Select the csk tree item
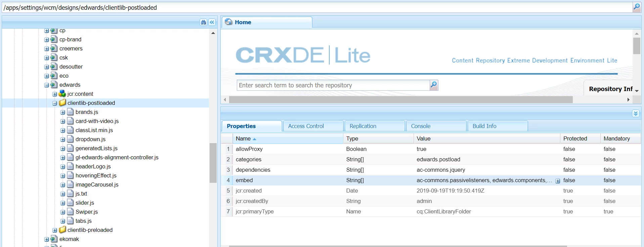Viewport: 644px width, 247px height. tap(63, 57)
